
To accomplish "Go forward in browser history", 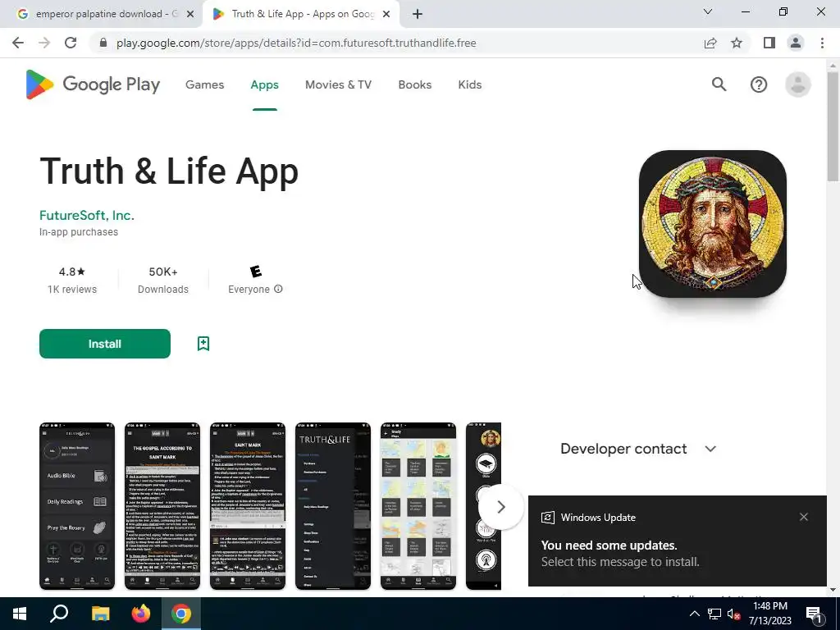I will point(44,43).
